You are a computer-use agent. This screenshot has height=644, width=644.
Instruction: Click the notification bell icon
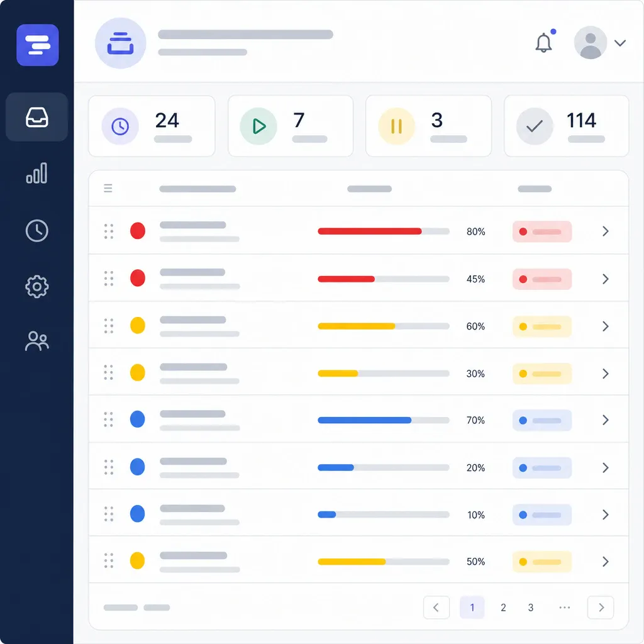pyautogui.click(x=544, y=42)
